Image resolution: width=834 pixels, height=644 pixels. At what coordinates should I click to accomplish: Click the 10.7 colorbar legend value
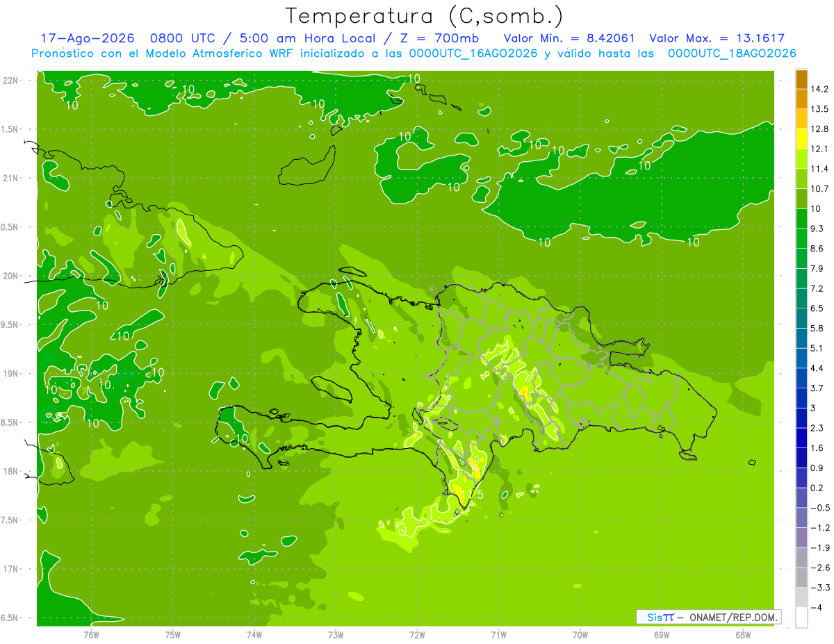(819, 188)
